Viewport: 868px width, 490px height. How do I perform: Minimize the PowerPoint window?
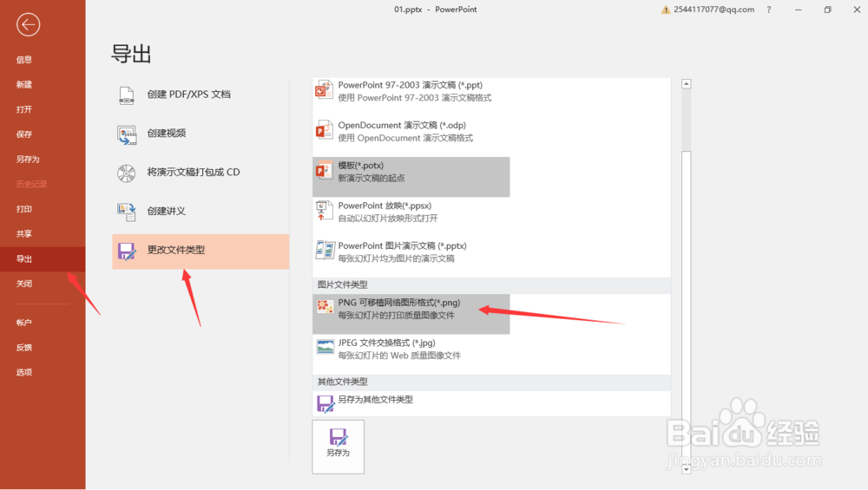tap(799, 10)
